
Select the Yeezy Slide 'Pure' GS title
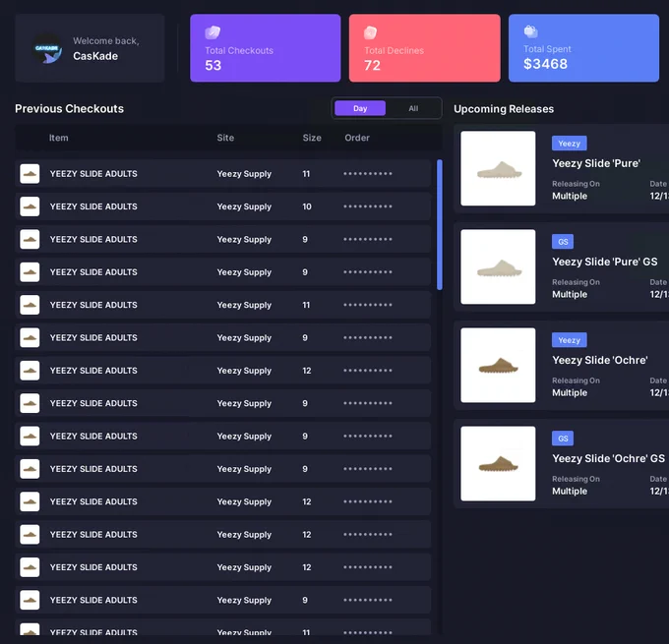605,262
